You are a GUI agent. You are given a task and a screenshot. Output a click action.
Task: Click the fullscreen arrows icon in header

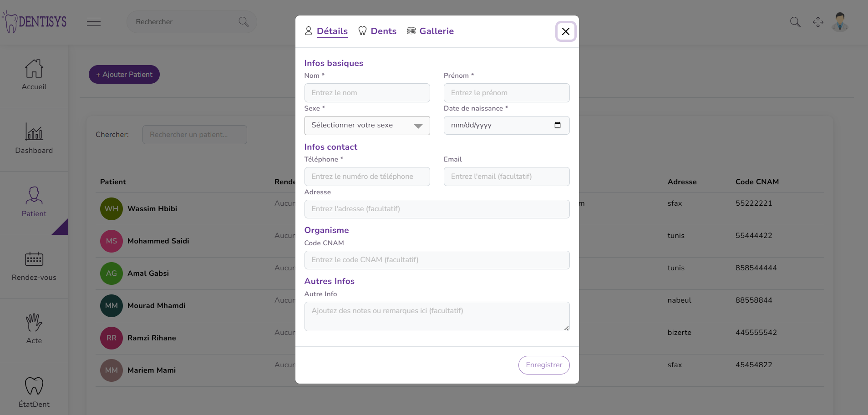(818, 22)
